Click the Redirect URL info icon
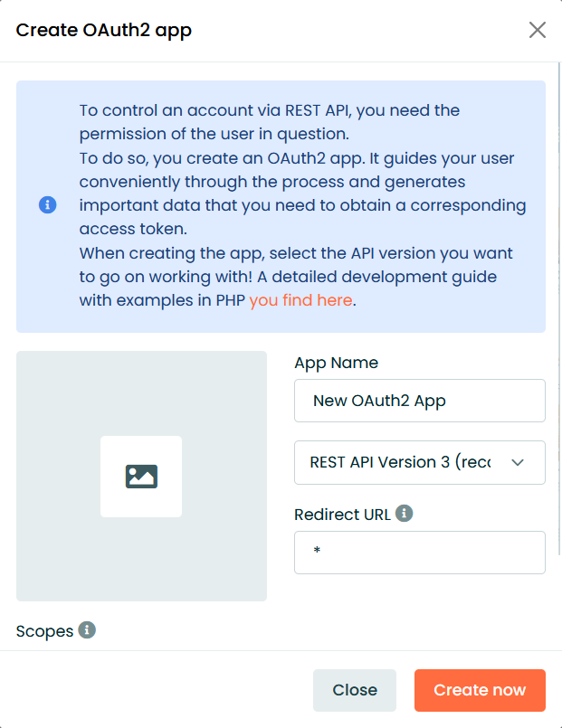The height and width of the screenshot is (728, 562). click(405, 514)
